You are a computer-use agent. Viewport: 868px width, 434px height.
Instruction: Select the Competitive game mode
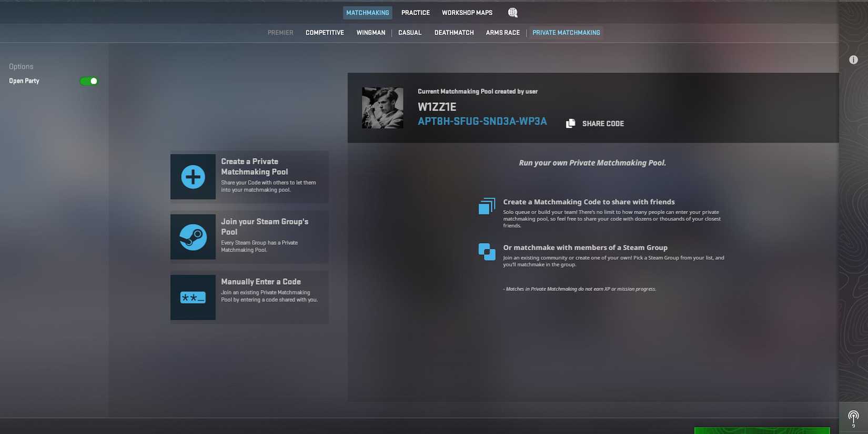[325, 33]
